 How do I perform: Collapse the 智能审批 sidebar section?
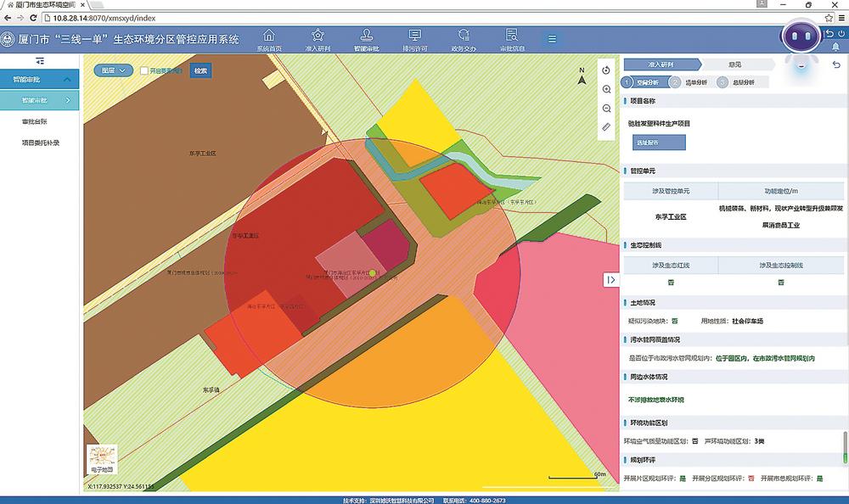point(70,79)
